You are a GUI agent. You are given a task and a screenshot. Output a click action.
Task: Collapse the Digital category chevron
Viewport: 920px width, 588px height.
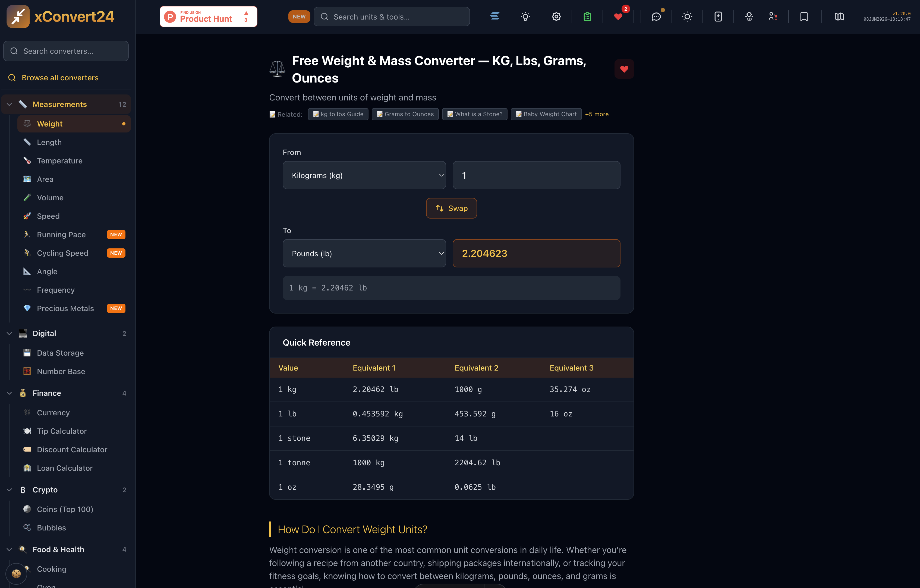coord(9,333)
